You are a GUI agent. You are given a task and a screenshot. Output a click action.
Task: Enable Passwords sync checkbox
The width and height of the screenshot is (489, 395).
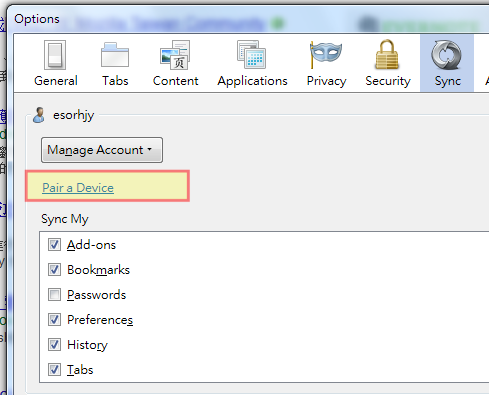(54, 294)
